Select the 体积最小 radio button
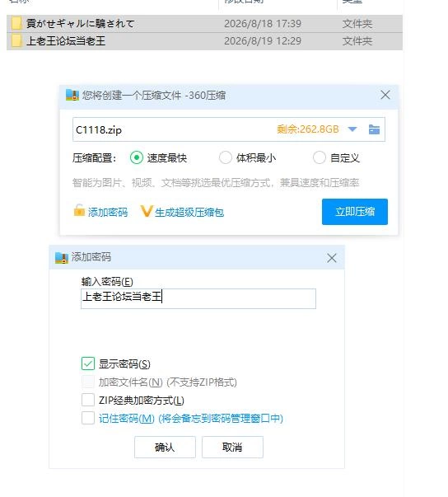The height and width of the screenshot is (497, 448). (226, 157)
